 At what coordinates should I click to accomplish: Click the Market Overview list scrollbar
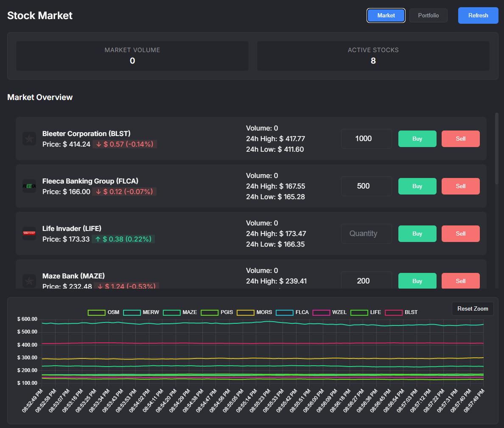point(497,148)
